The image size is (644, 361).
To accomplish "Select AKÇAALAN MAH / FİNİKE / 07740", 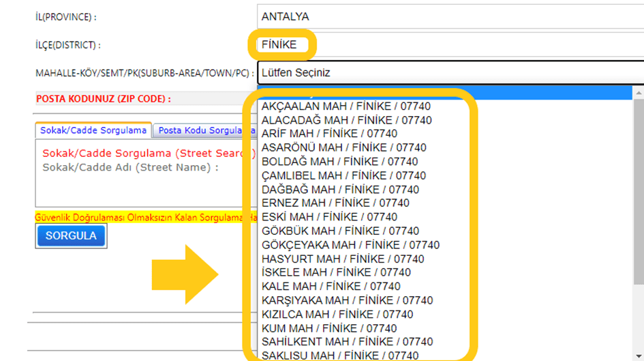I will coord(346,106).
